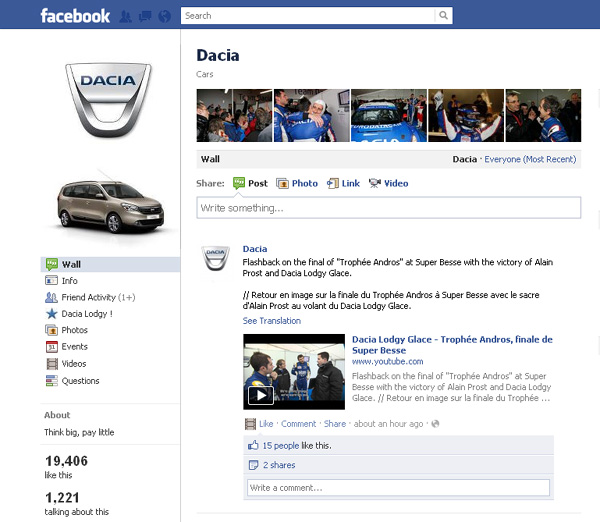Open the messages icon in header
600x522 pixels.
coord(145,16)
